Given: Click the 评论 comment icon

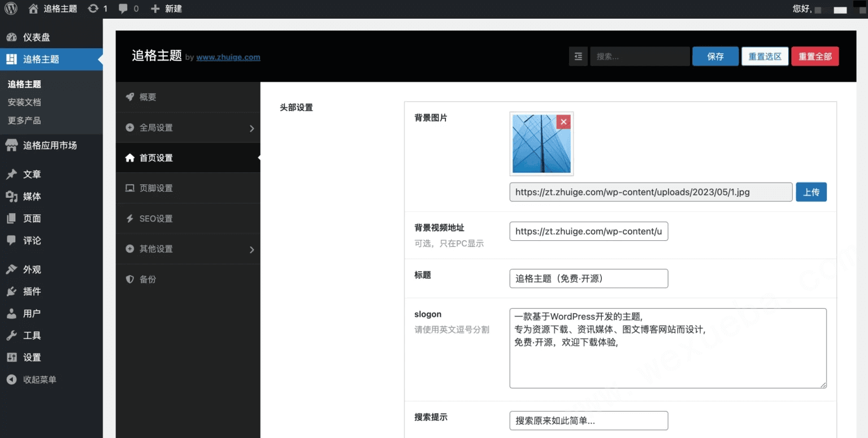Looking at the screenshot, I should tap(11, 240).
